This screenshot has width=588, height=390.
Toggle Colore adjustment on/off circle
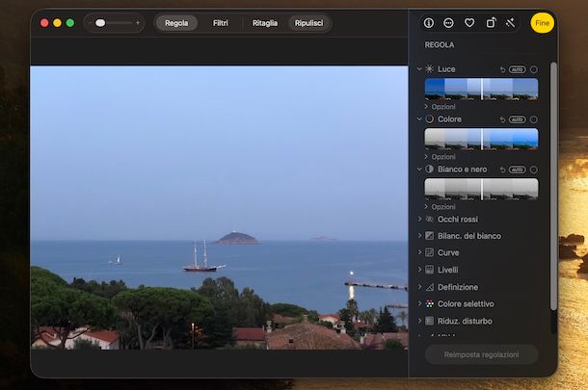coord(534,119)
